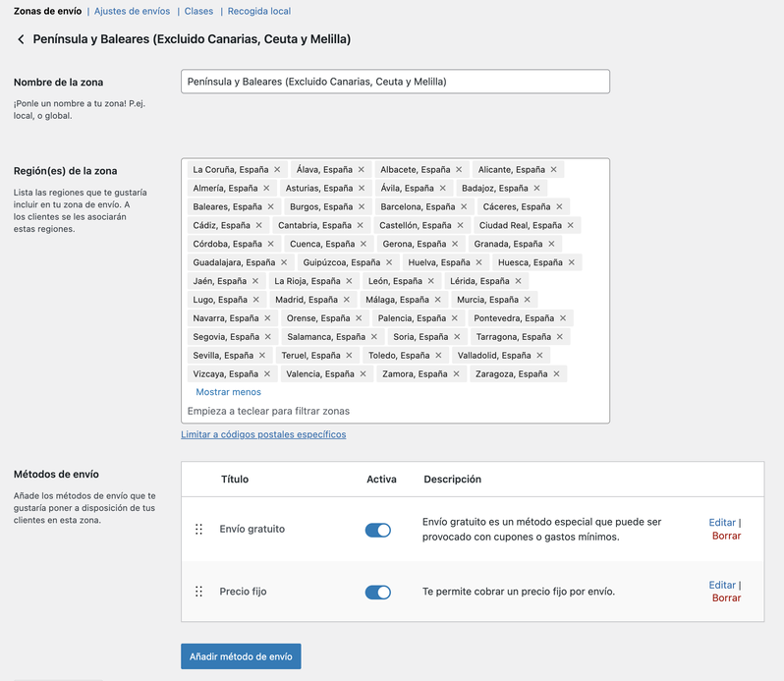Viewport: 784px width, 681px height.
Task: Grab the drag handle for Envío gratuito
Action: [x=198, y=529]
